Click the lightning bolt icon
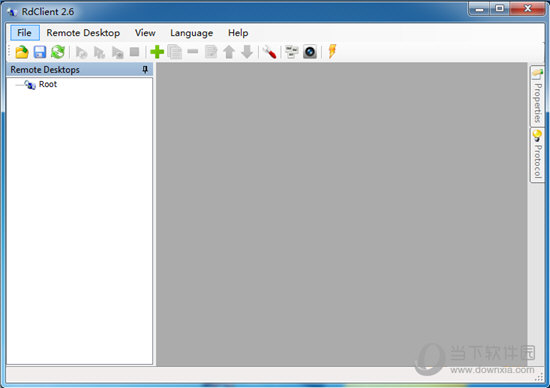This screenshot has height=388, width=550. [332, 51]
